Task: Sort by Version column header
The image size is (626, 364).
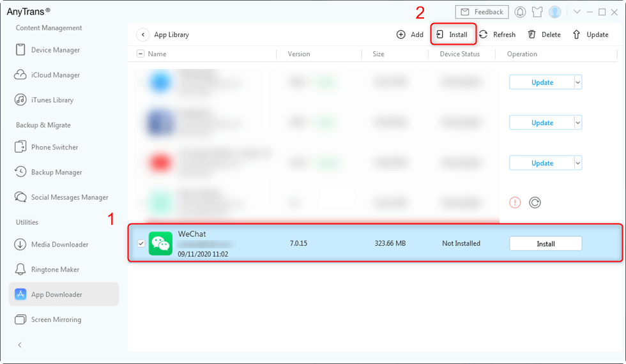Action: point(299,54)
